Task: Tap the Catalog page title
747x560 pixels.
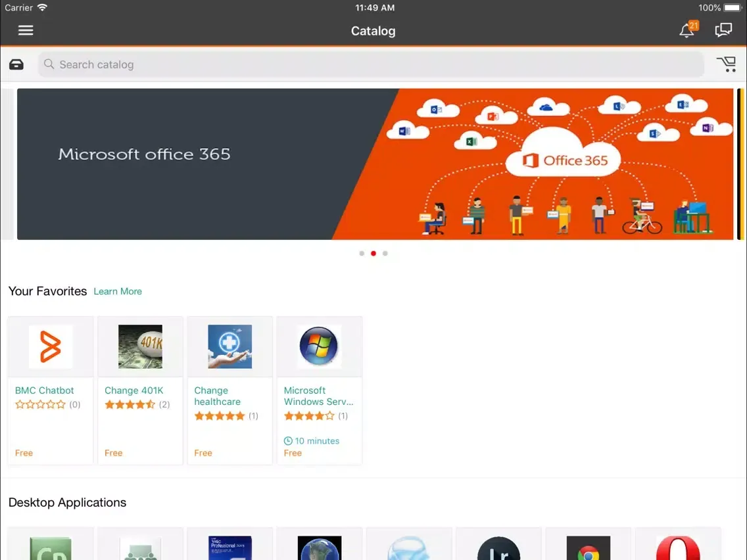Action: point(373,31)
